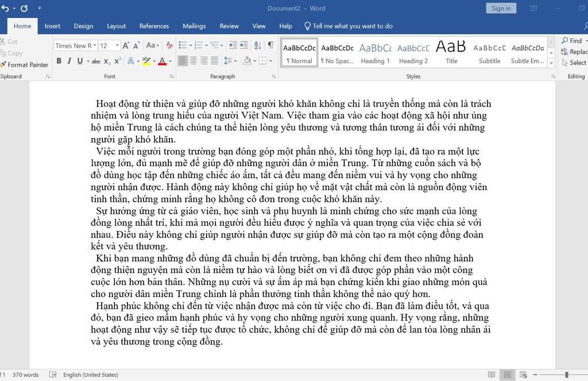Click the Multilevel List icon
The image size is (588, 381).
tap(215, 45)
